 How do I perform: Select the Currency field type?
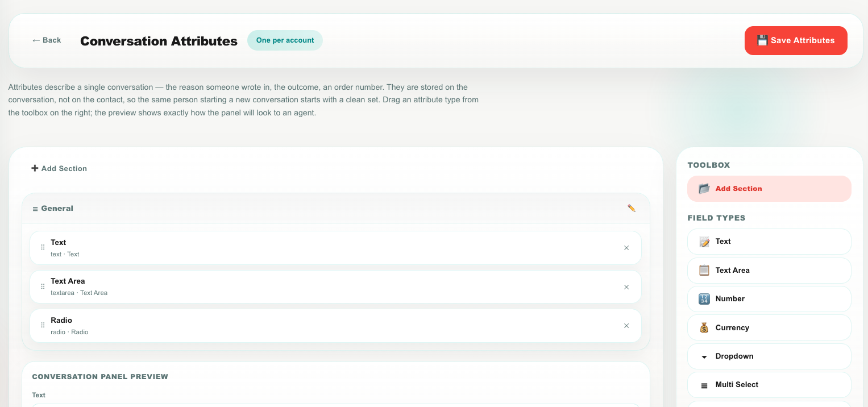(769, 328)
